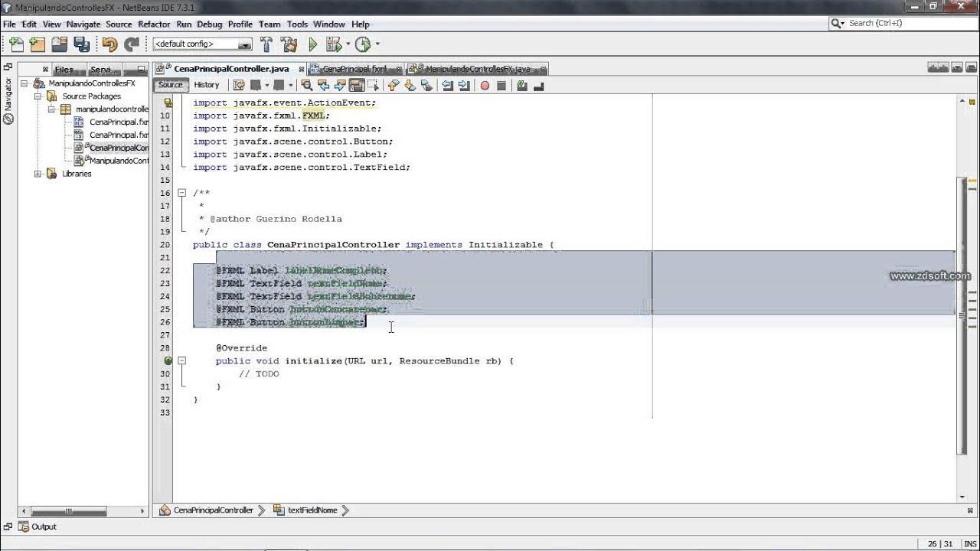The image size is (980, 551).
Task: Toggle Highlight Search in the editor toolbar
Action: click(x=355, y=85)
